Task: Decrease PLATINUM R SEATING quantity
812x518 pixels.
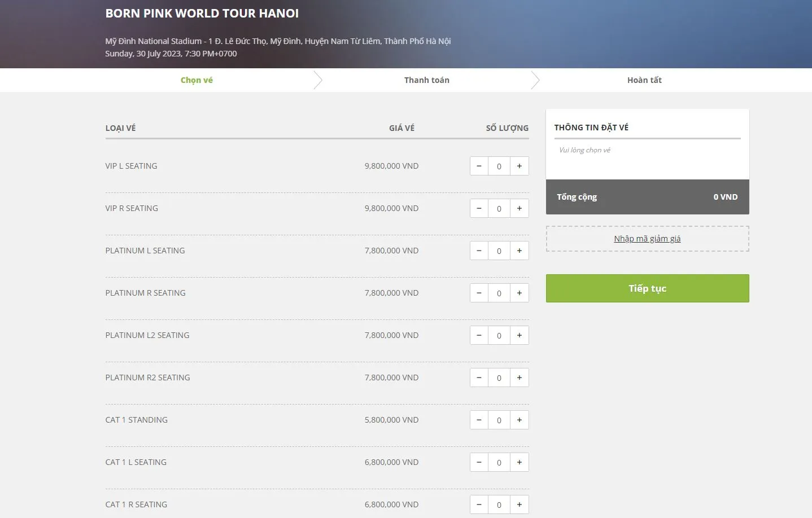Action: [479, 293]
